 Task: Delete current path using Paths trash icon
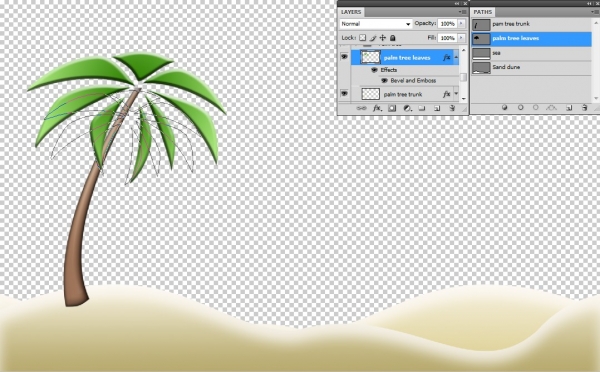(x=584, y=108)
